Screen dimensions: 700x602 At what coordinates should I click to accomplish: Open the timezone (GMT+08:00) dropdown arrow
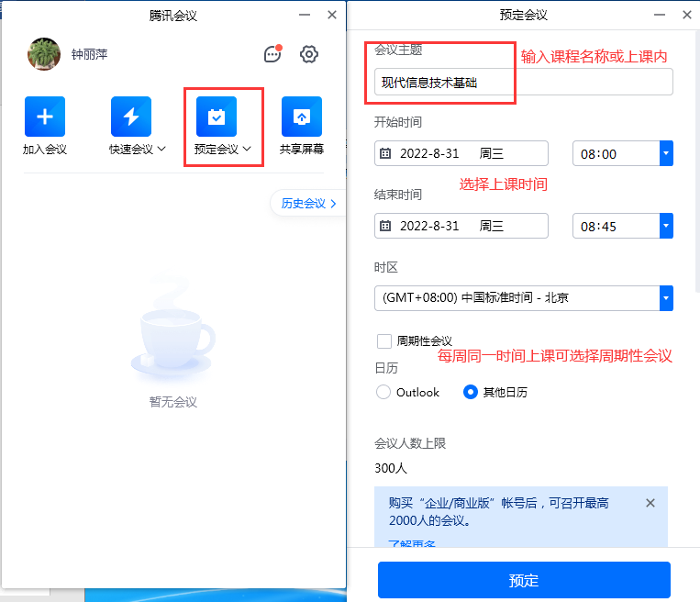[x=666, y=298]
